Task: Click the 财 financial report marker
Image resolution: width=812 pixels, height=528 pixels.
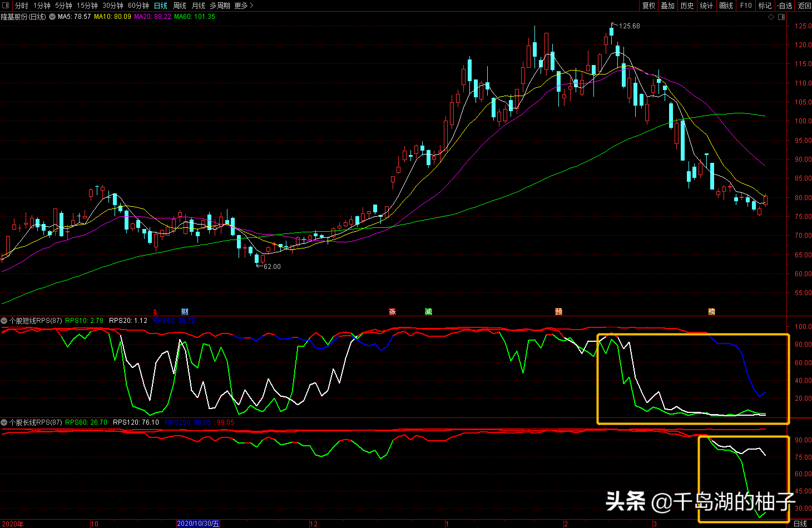Action: click(x=185, y=312)
